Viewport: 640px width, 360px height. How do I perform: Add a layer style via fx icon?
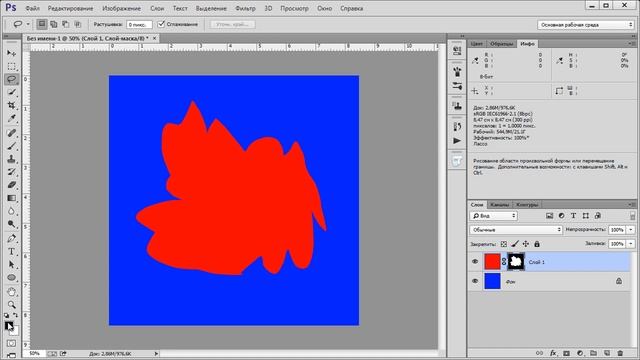[x=553, y=353]
